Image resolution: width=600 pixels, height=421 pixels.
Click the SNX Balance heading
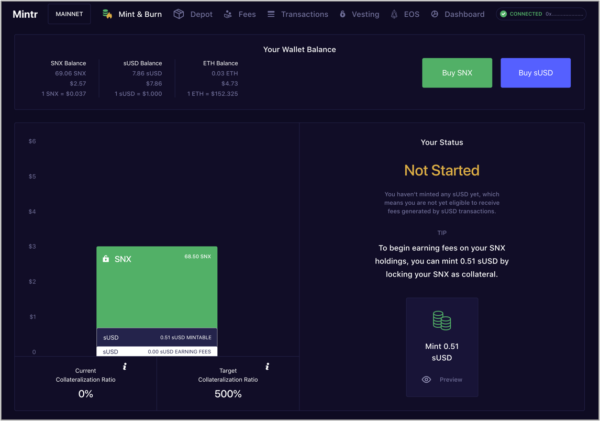[68, 63]
